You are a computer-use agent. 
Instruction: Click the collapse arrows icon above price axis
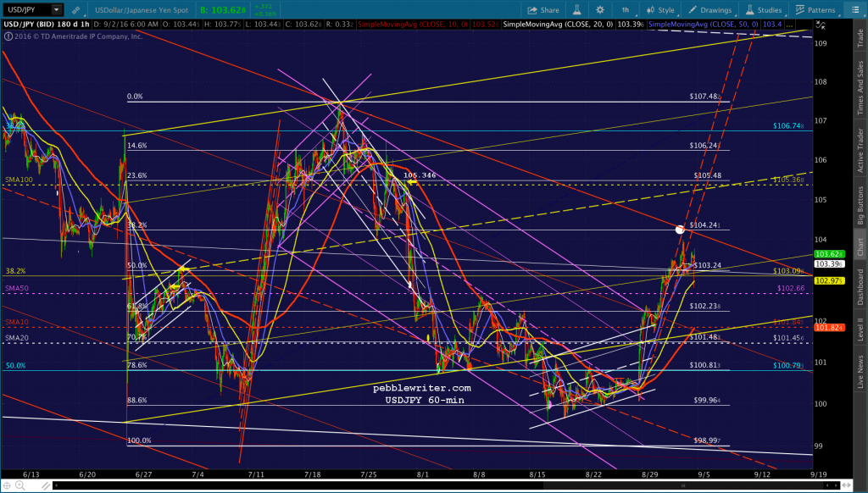(x=820, y=25)
